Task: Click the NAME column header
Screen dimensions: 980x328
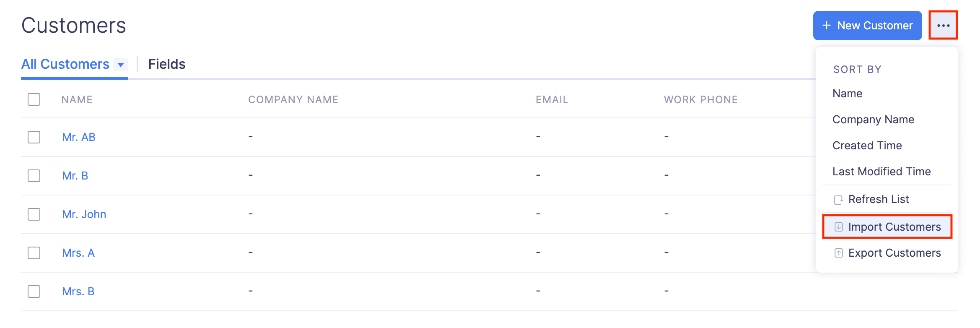Action: (77, 99)
